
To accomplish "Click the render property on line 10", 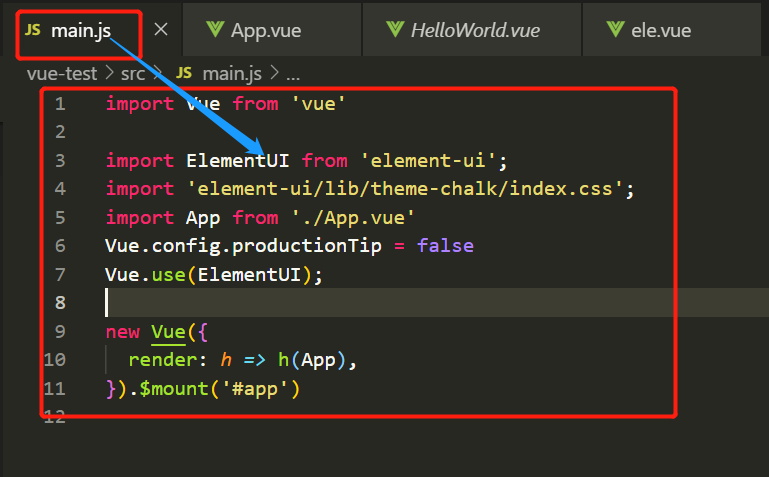I will point(162,360).
